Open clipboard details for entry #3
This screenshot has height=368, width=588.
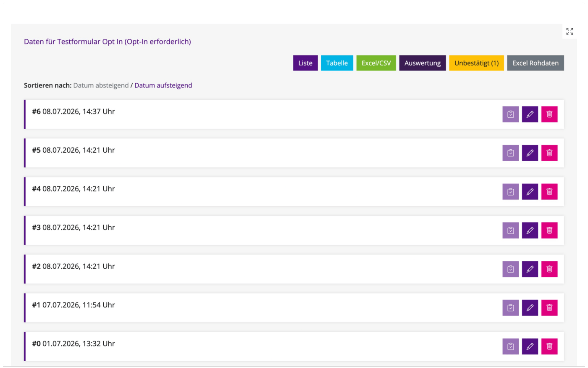[x=510, y=230]
